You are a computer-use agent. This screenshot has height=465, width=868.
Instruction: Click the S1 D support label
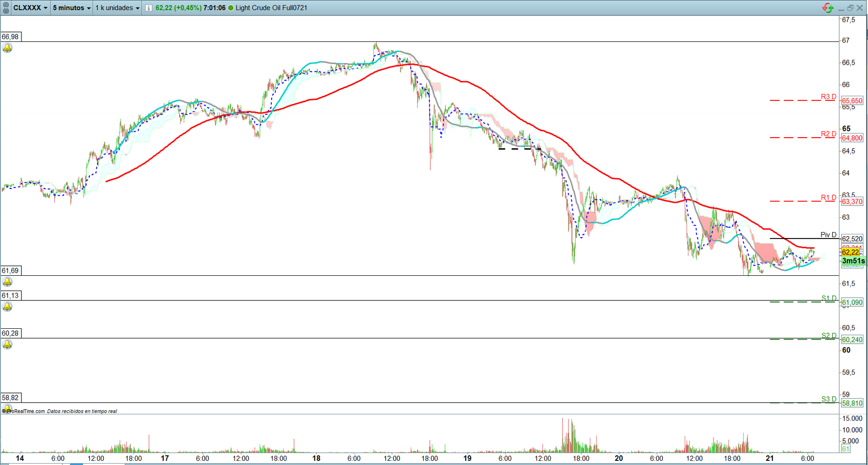829,298
